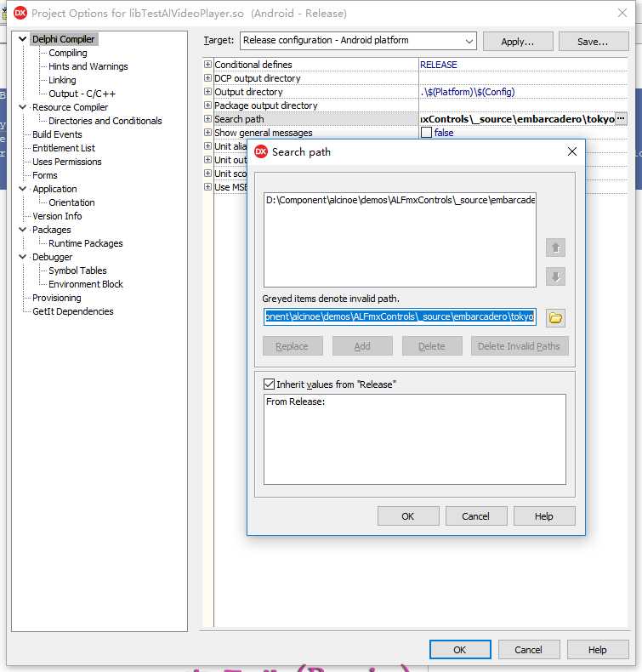This screenshot has width=642, height=672.
Task: Collapse the Resource Compiler tree node
Action: pyautogui.click(x=23, y=107)
